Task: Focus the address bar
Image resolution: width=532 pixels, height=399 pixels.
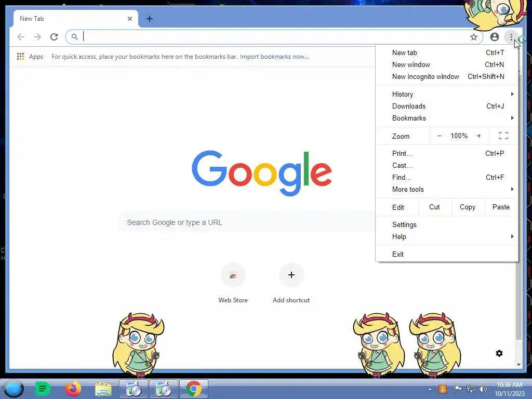Action: pos(274,37)
